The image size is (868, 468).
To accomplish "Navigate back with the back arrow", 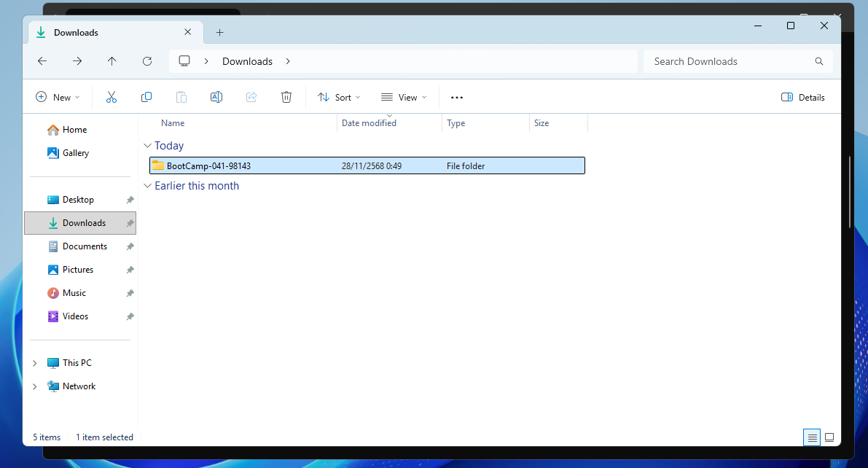I will (42, 61).
